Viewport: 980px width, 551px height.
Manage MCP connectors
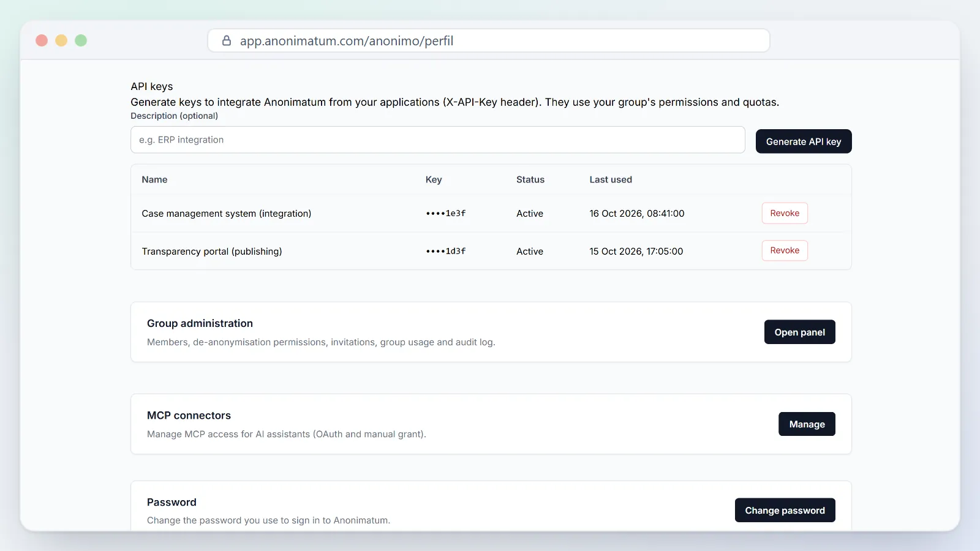[807, 424]
